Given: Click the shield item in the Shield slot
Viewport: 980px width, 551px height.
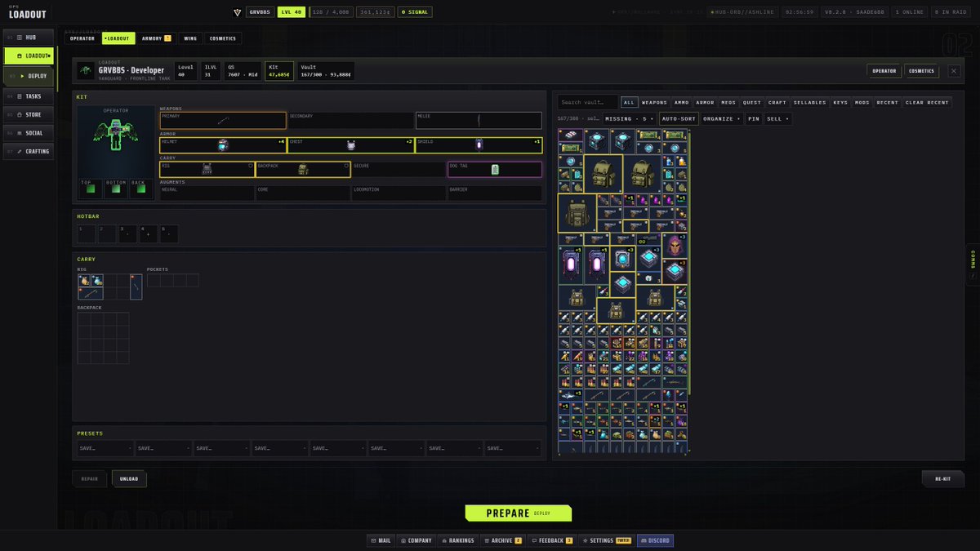Looking at the screenshot, I should click(x=479, y=146).
